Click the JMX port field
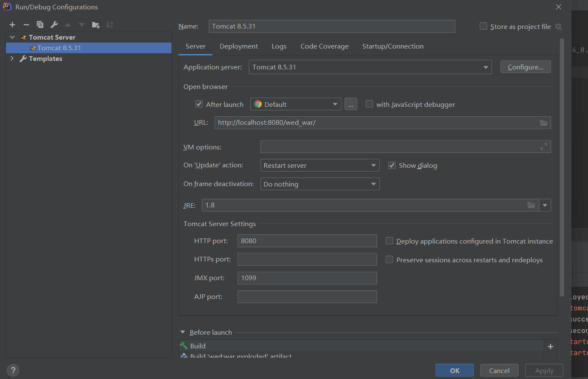This screenshot has width=588, height=379. tap(307, 278)
